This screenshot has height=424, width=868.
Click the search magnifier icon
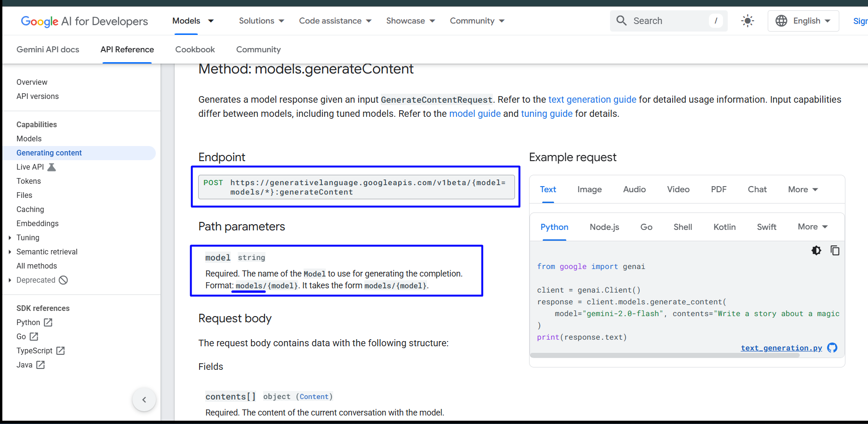point(621,21)
